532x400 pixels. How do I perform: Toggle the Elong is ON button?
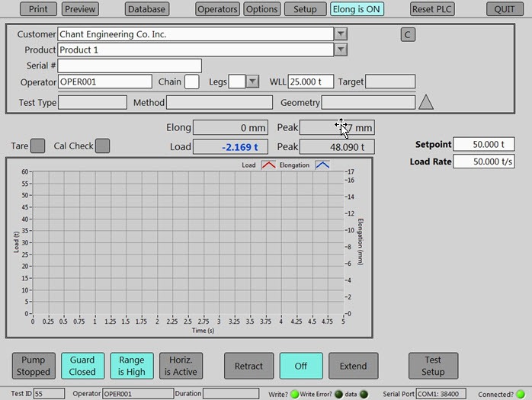click(357, 9)
